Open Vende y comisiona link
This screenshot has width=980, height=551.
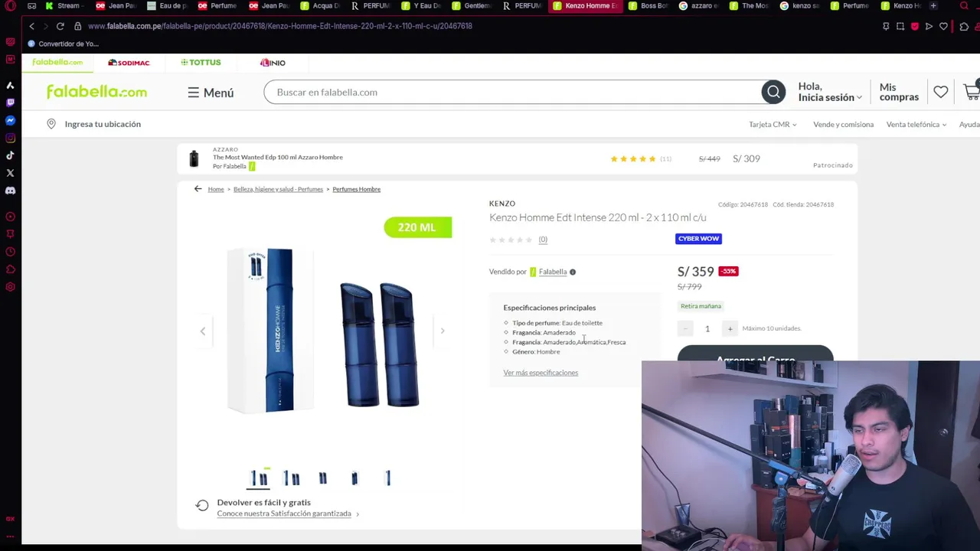pyautogui.click(x=843, y=124)
